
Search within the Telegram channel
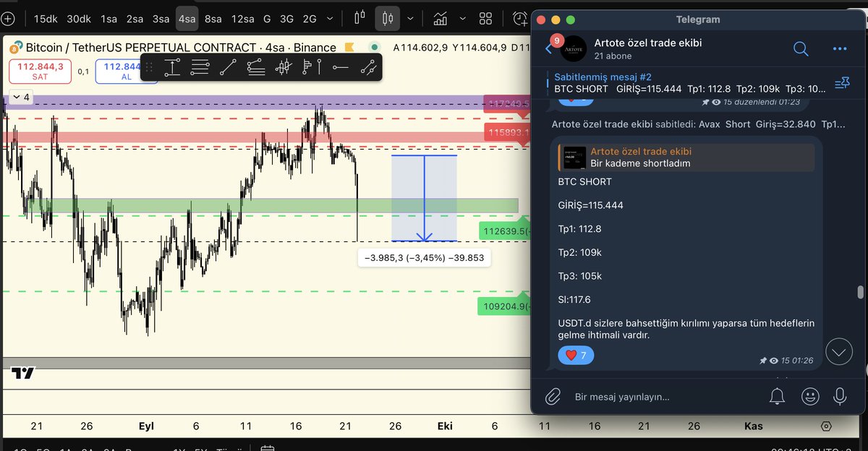tap(801, 48)
